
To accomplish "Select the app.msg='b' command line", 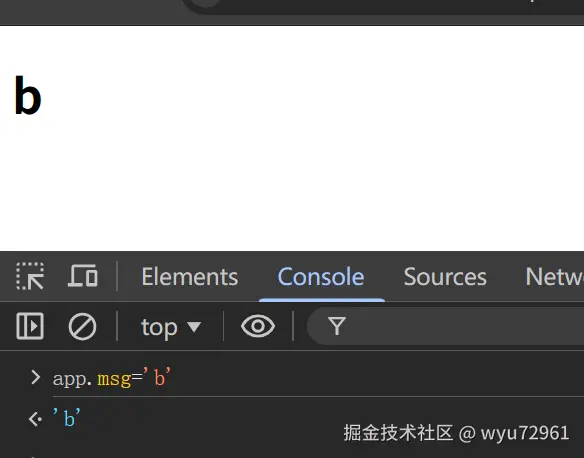I will point(112,378).
